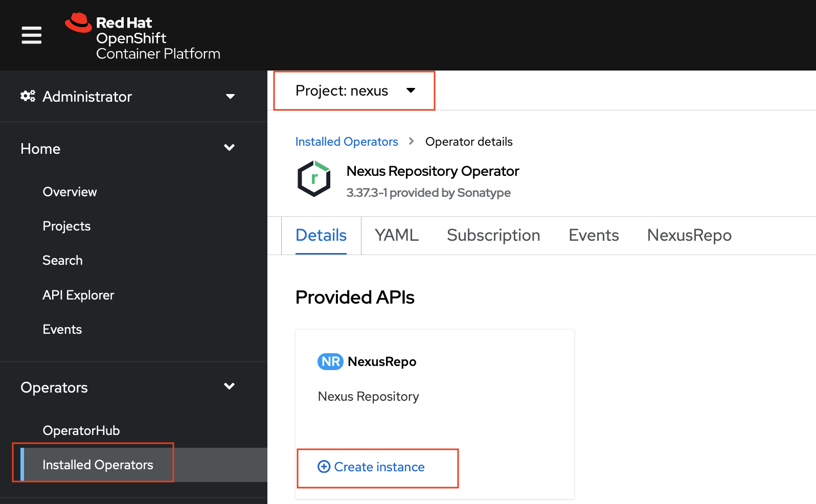816x504 pixels.
Task: Click the Nexus Repository Operator hexagon logo
Action: click(x=314, y=179)
